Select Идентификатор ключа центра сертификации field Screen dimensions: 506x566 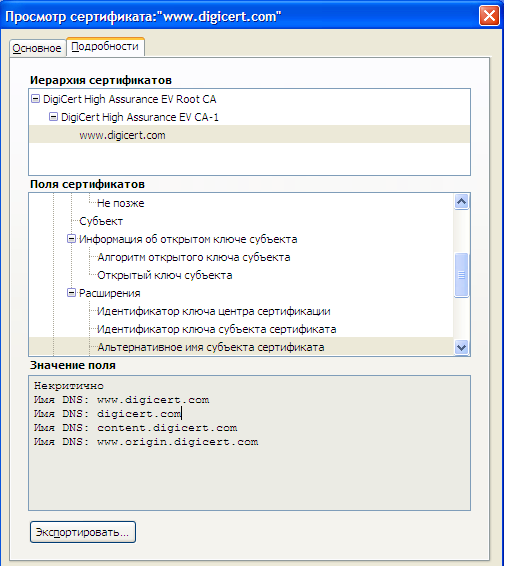pos(214,311)
